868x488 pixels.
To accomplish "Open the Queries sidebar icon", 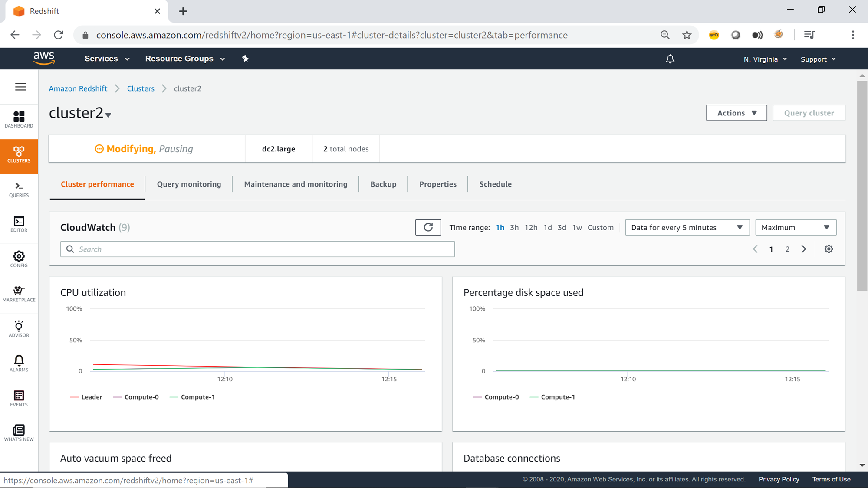I will tap(19, 190).
